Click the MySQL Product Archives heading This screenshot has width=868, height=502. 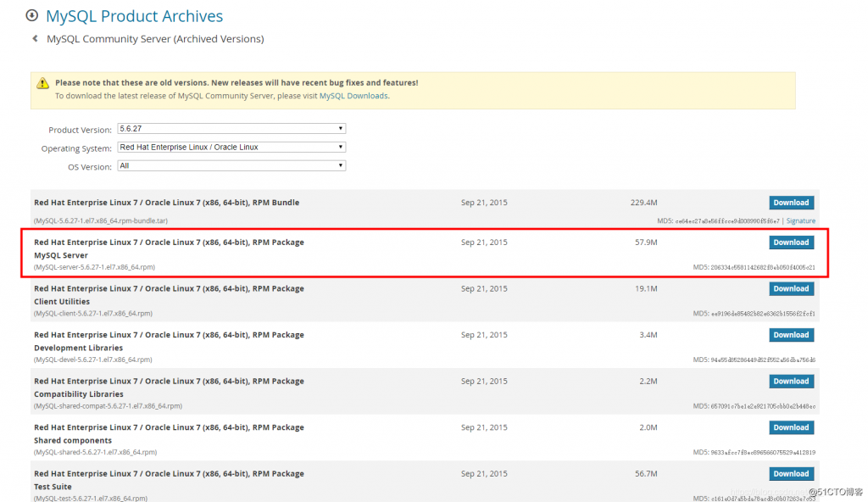[x=135, y=16]
